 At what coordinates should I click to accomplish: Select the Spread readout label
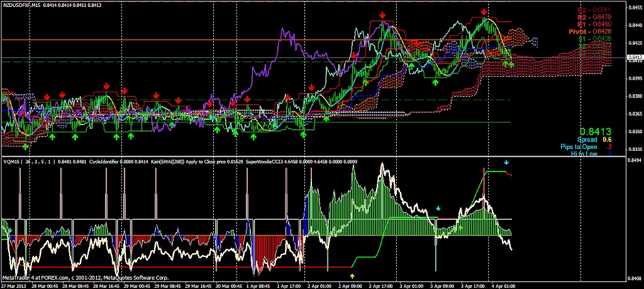pyautogui.click(x=589, y=139)
